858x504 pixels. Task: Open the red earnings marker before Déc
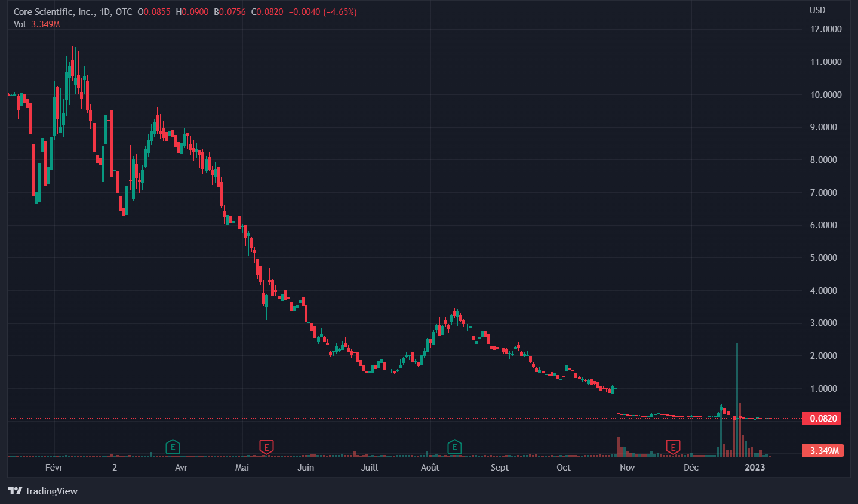(x=673, y=446)
